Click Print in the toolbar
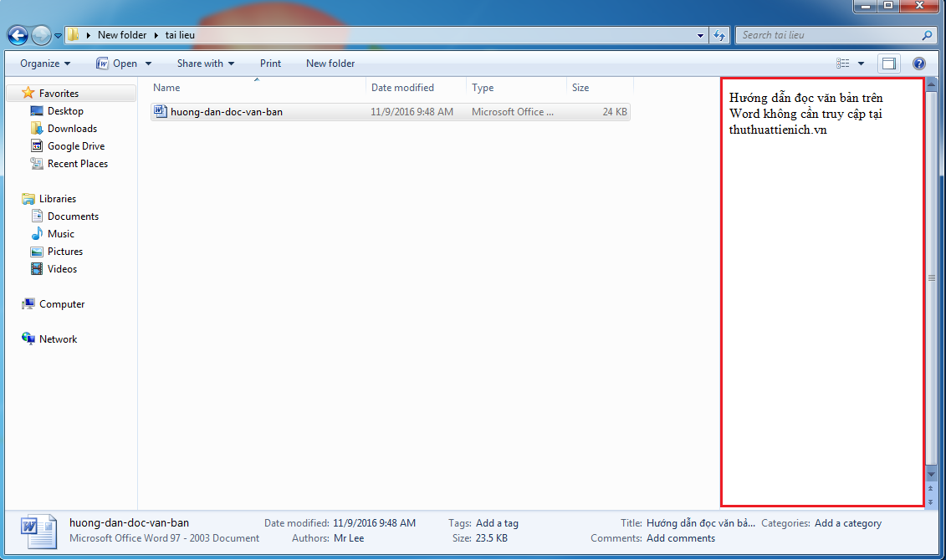The width and height of the screenshot is (946, 560). pyautogui.click(x=270, y=64)
